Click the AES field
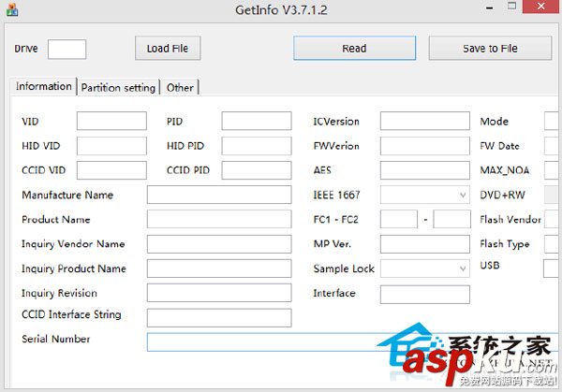Screen dimensions: 562x392 [x=424, y=170]
